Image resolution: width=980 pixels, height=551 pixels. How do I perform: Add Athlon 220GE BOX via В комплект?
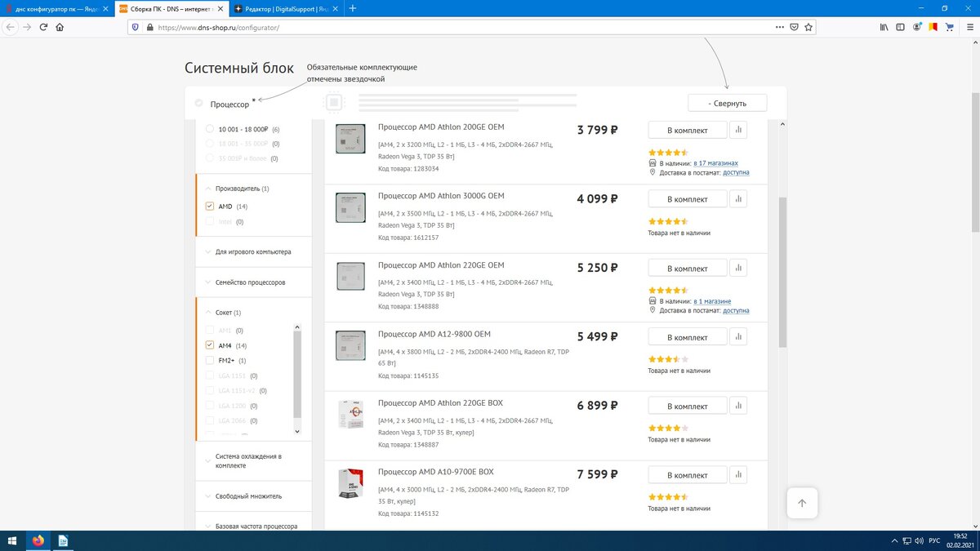(x=687, y=406)
